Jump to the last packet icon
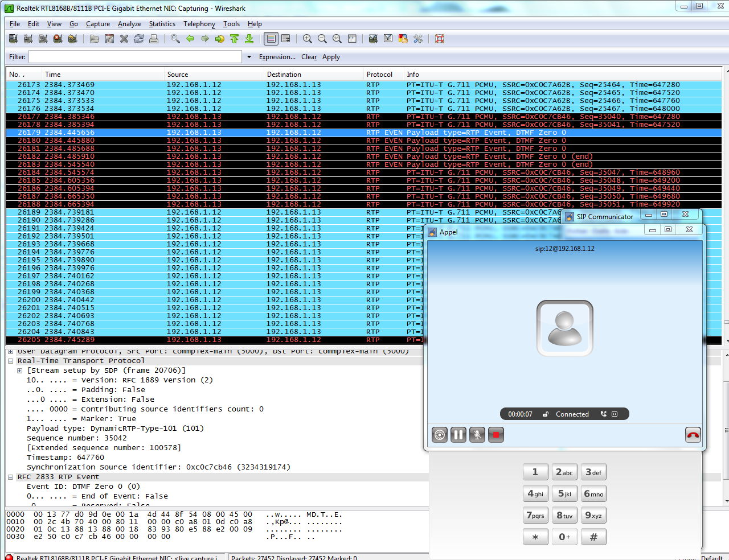 click(x=249, y=39)
